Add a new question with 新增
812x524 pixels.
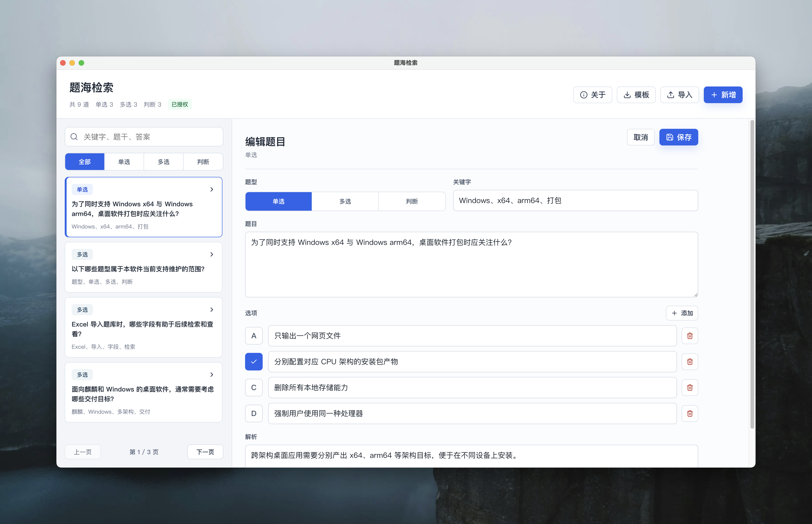723,95
